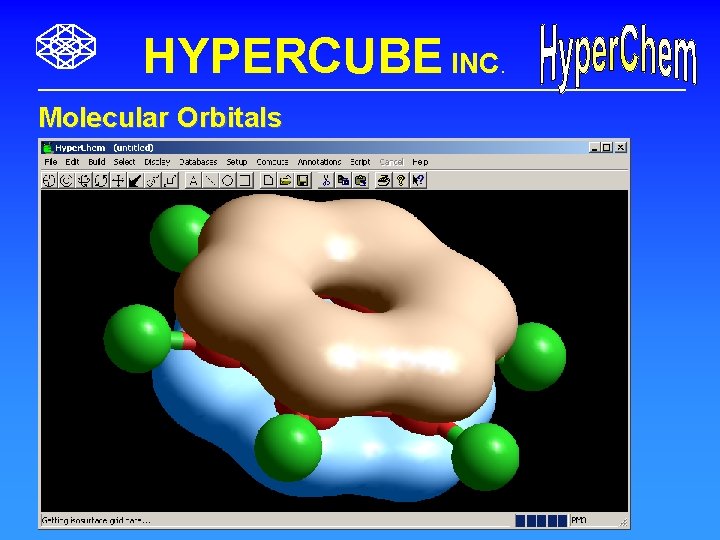
Task: Click the grayed Cancel menu item
Action: (392, 162)
